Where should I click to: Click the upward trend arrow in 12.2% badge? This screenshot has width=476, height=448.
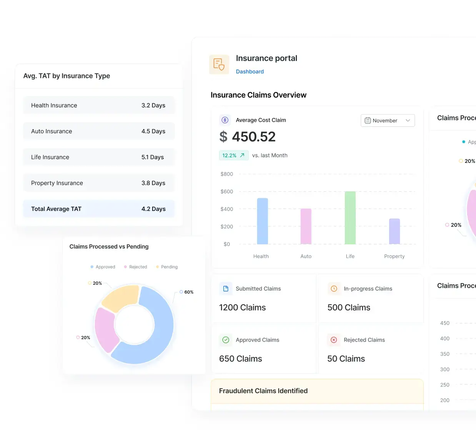[242, 155]
